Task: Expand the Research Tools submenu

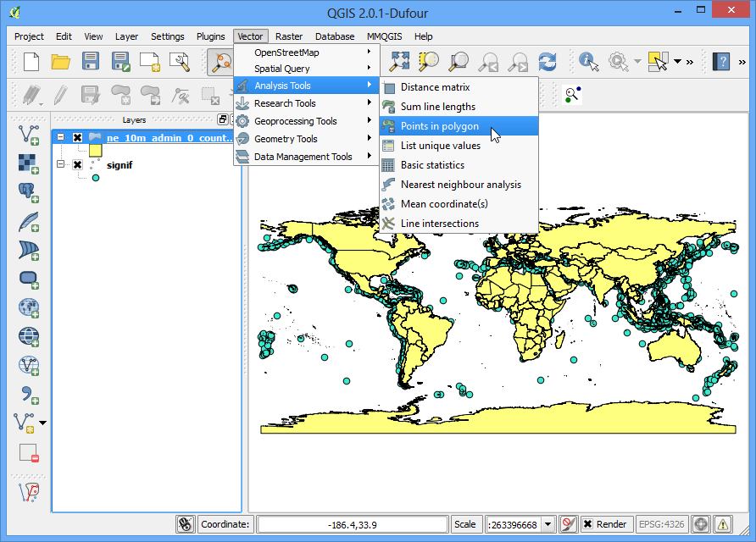Action: click(307, 103)
